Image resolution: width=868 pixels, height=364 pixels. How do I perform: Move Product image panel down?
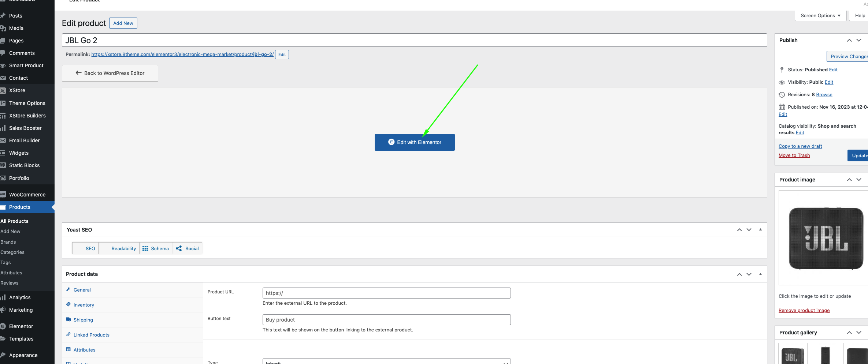coord(859,180)
